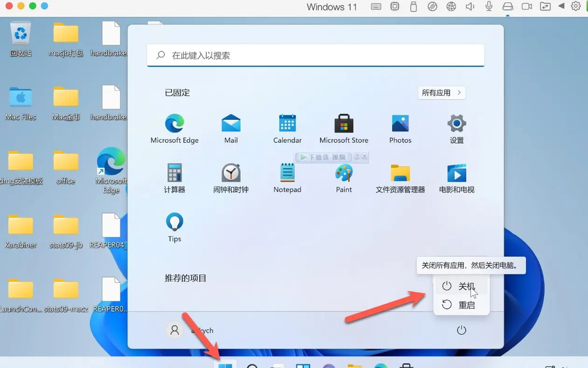
Task: Open the 计算器 calculator app
Action: click(x=174, y=178)
